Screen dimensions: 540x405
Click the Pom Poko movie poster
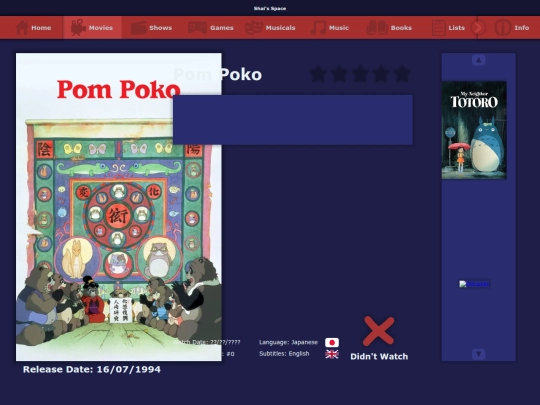(x=118, y=207)
